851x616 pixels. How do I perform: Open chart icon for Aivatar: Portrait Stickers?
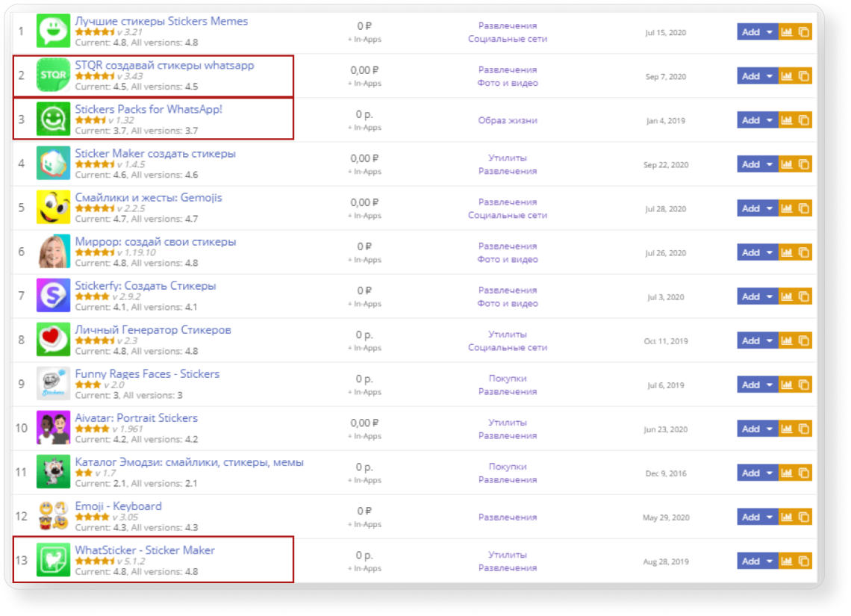(x=786, y=429)
